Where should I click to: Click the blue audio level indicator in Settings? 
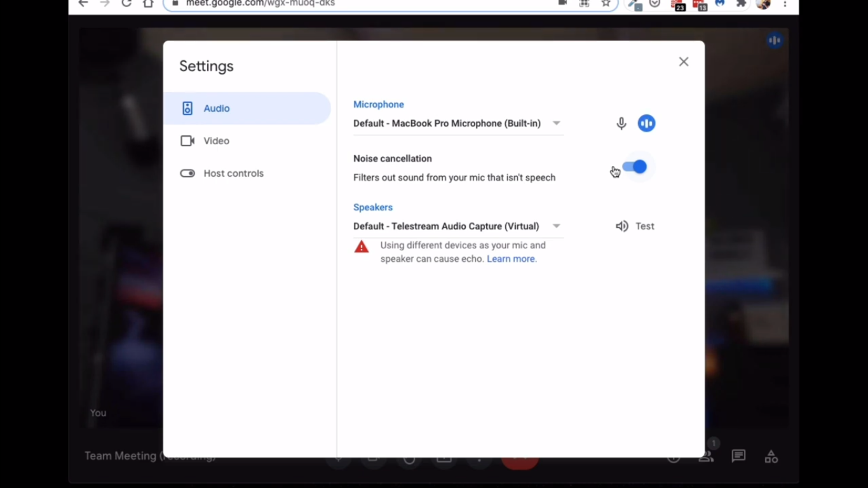(646, 123)
